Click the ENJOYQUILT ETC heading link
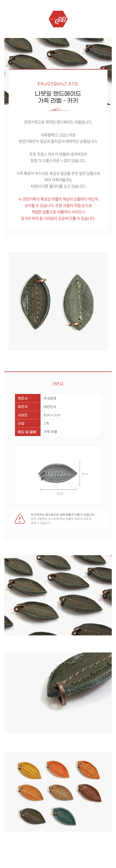This screenshot has width=116, height=868. pyautogui.click(x=58, y=83)
